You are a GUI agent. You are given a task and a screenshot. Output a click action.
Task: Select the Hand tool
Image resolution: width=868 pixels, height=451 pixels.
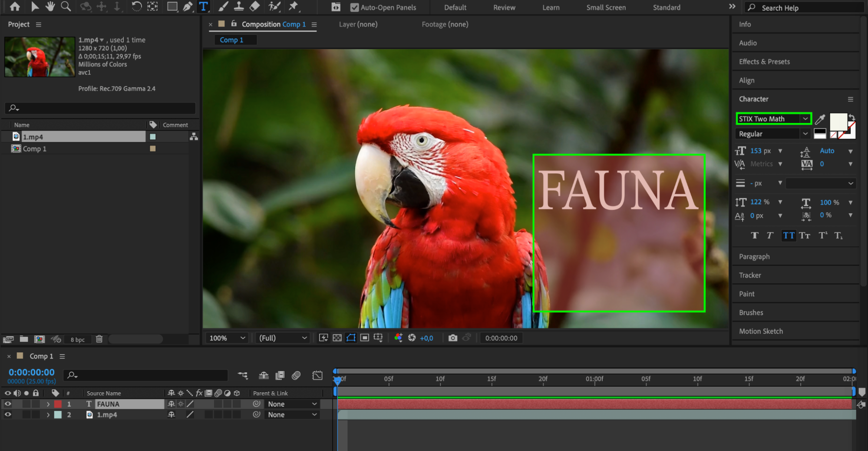click(50, 7)
